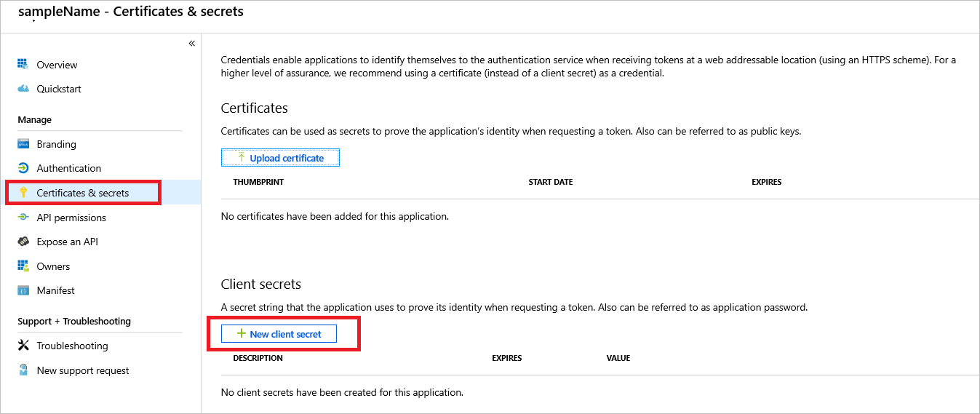Click the Client secrets section heading
This screenshot has width=980, height=414.
(x=261, y=284)
